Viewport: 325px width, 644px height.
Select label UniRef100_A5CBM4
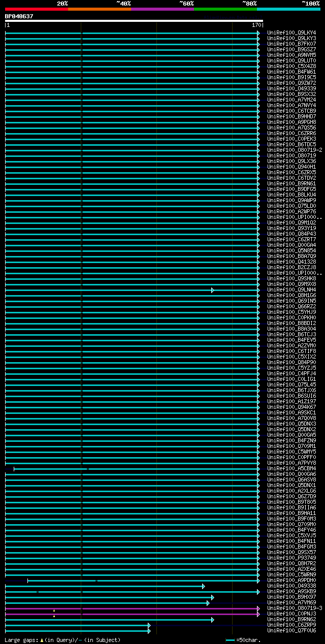pos(291,469)
